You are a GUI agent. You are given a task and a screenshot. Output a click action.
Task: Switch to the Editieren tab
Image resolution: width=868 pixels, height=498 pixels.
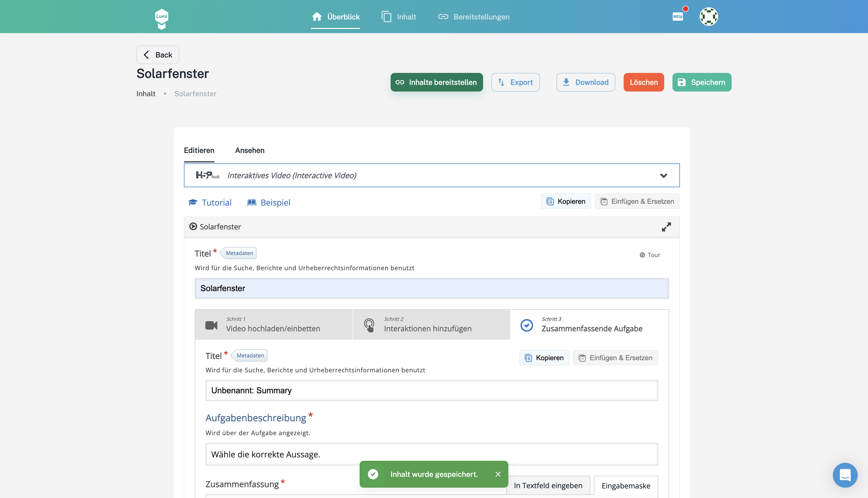pos(199,150)
